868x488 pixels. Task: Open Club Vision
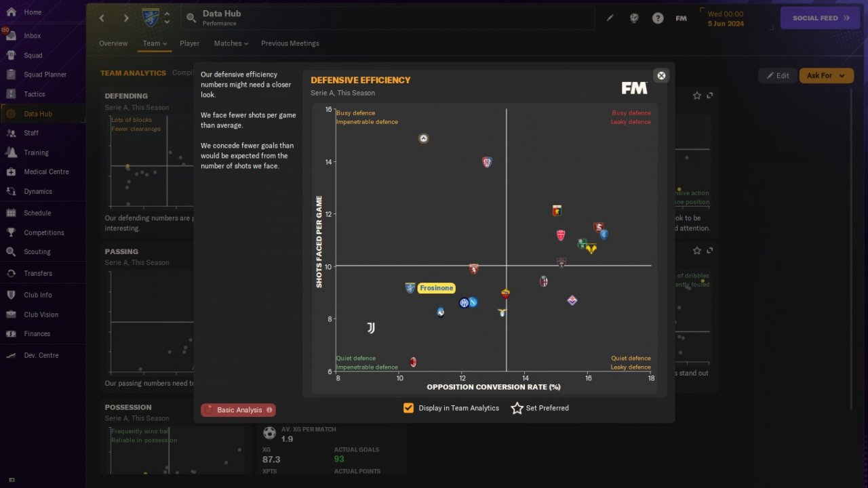pos(42,314)
